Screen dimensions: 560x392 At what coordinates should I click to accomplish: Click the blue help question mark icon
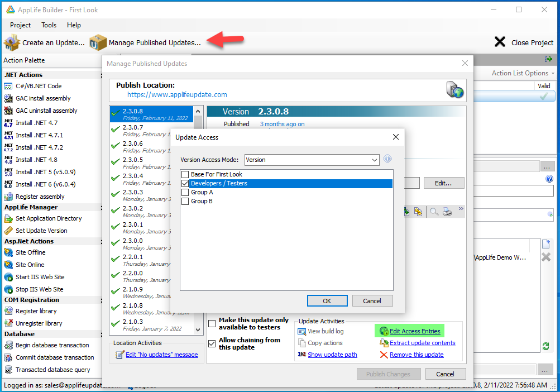point(549,179)
